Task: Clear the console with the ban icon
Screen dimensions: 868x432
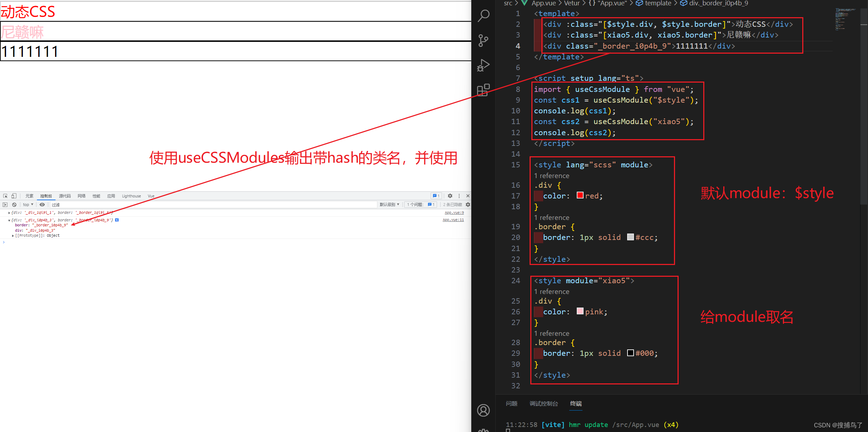Action: point(14,205)
